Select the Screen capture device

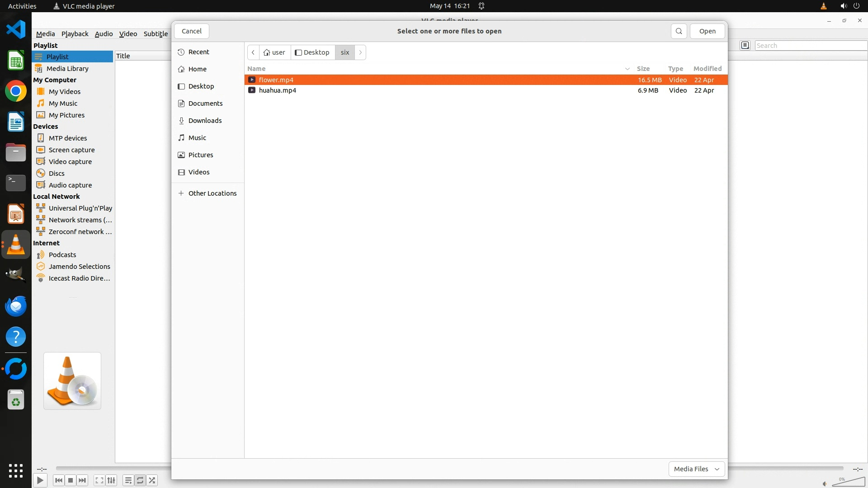click(71, 150)
